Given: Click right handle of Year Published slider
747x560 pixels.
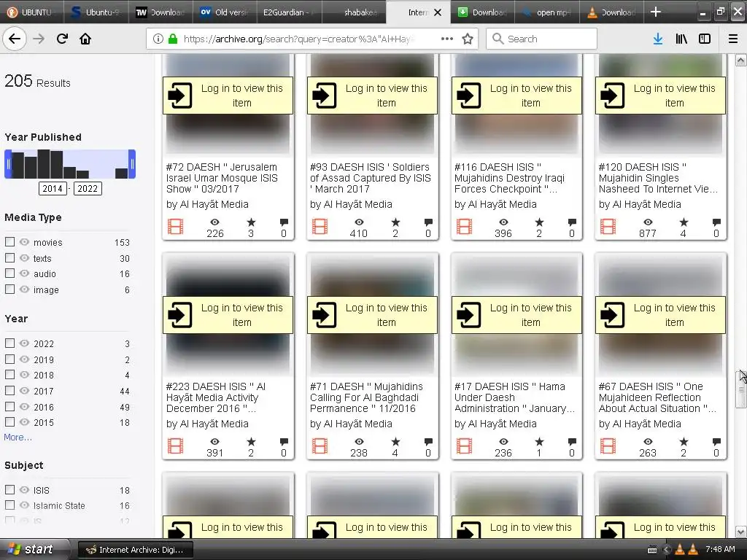Looking at the screenshot, I should click(x=132, y=164).
